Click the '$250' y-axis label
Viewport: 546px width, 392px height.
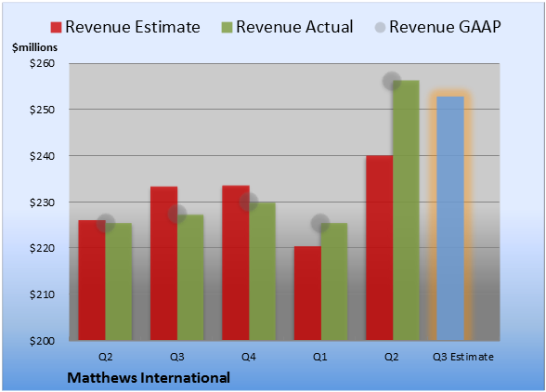pos(42,110)
